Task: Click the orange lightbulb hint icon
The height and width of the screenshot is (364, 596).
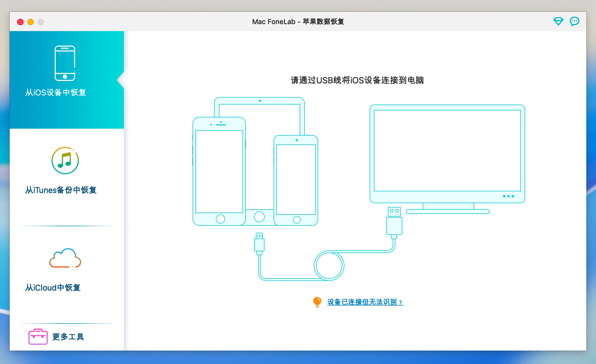Action: 317,302
